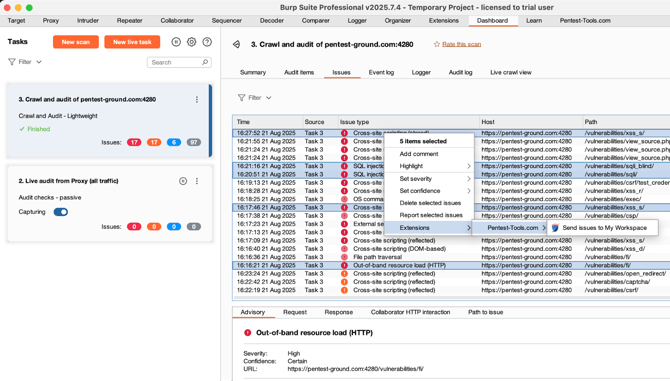
Task: Click green Finished checkmark icon
Action: click(22, 129)
